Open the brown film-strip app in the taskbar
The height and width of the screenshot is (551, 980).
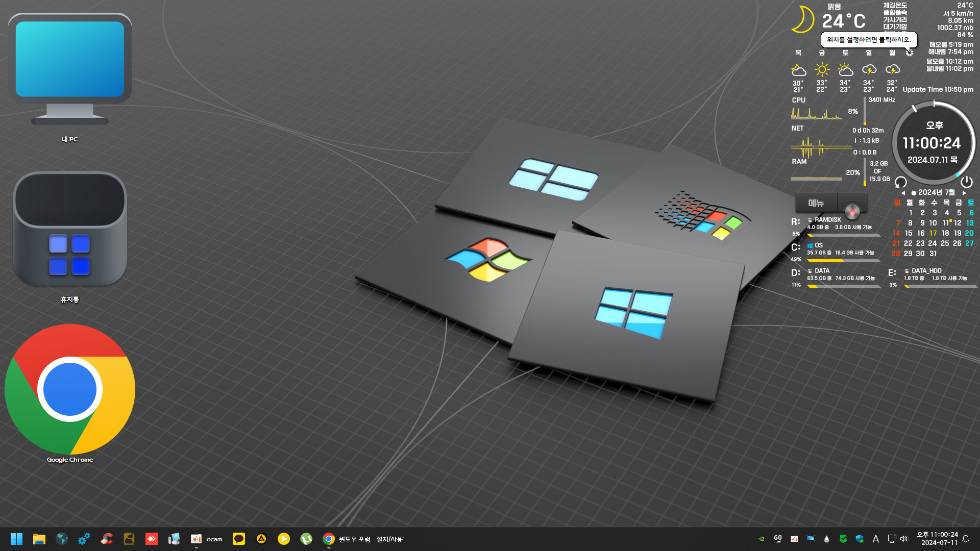tap(129, 539)
